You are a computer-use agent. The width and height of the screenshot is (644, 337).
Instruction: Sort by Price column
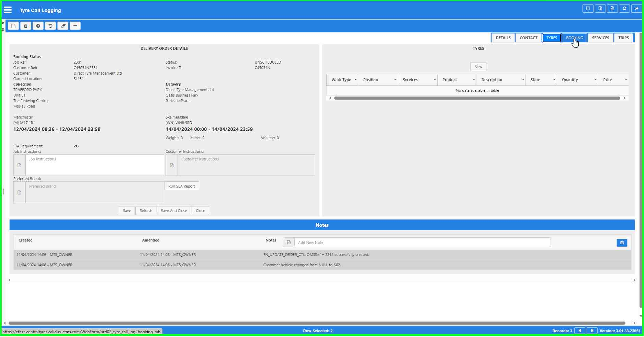[x=613, y=80]
